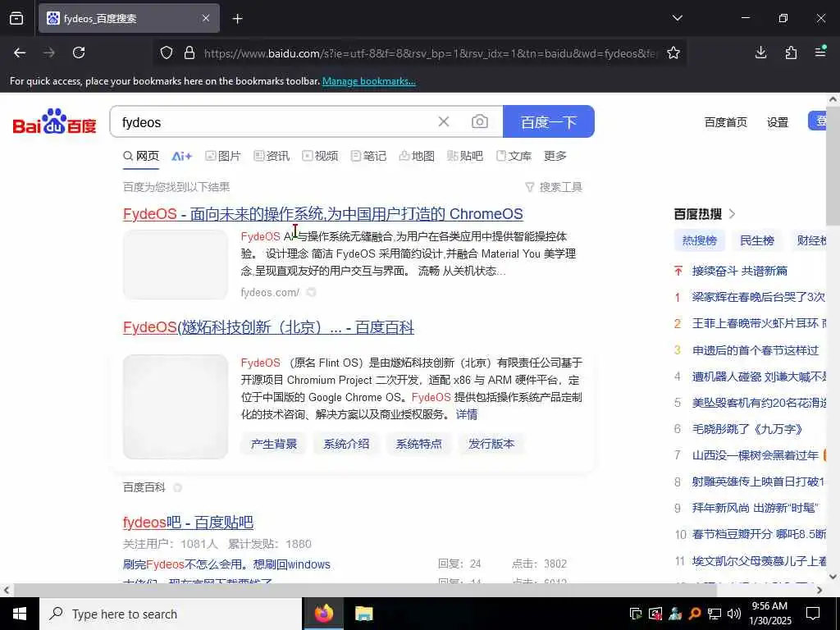Viewport: 840px width, 630px height.
Task: Click the fydeos.com/ source URL
Action: click(x=270, y=293)
